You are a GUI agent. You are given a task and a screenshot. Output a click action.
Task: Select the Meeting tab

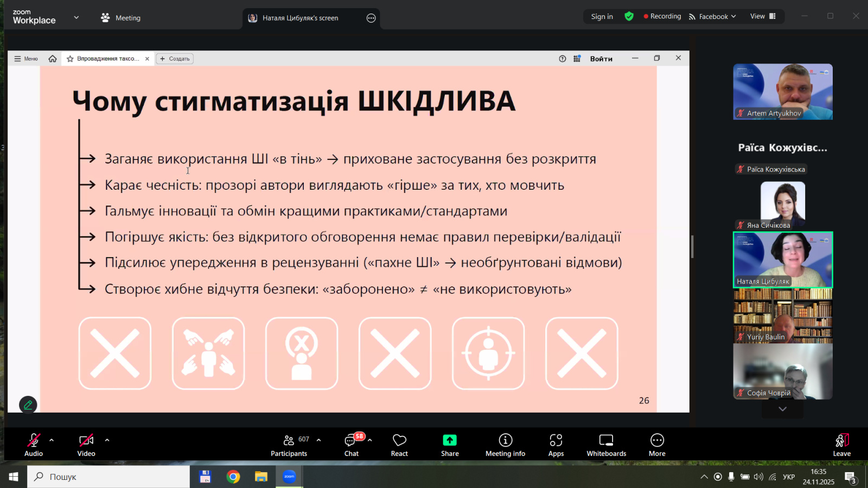click(x=121, y=18)
